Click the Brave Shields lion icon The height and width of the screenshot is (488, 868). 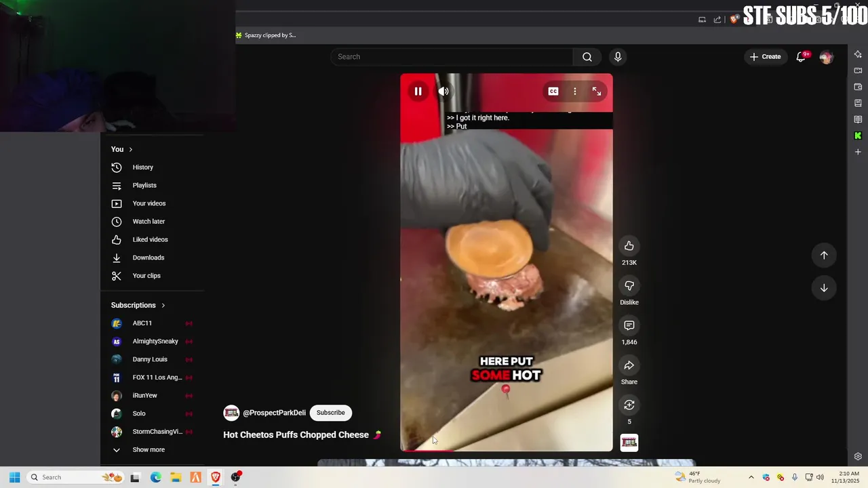tap(734, 20)
